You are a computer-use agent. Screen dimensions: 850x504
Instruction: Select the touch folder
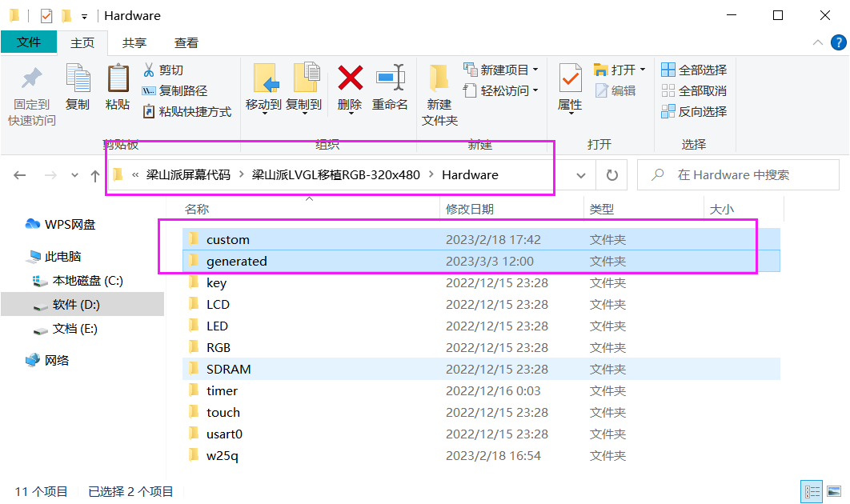481,413
